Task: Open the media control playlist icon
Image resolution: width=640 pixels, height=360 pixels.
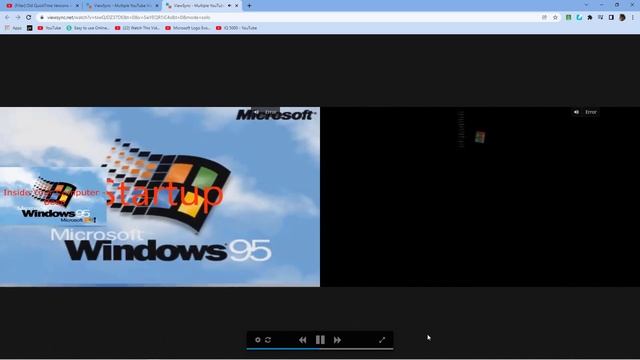Action: 600,18
